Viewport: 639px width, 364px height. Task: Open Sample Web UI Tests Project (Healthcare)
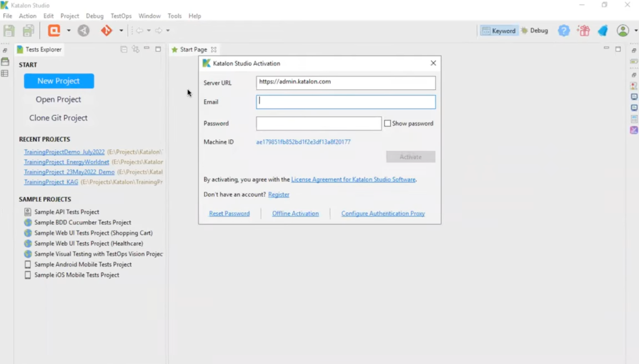point(89,243)
